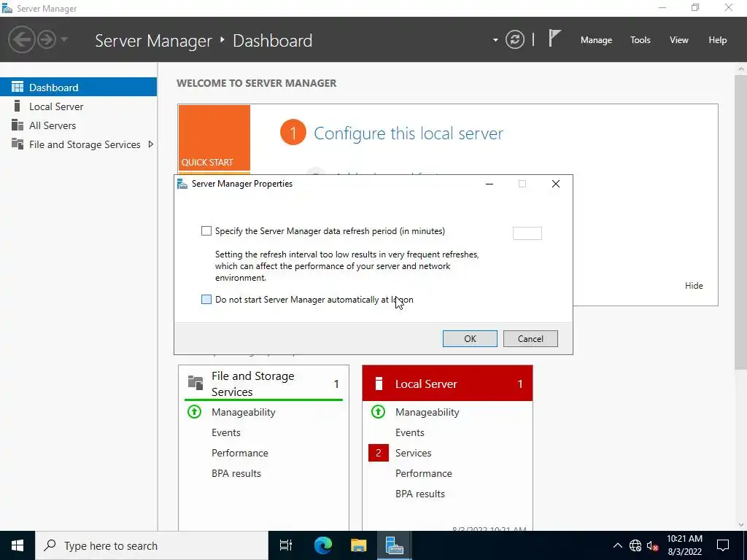Open Performance under File and Storage Services
The height and width of the screenshot is (560, 747).
[x=239, y=453]
